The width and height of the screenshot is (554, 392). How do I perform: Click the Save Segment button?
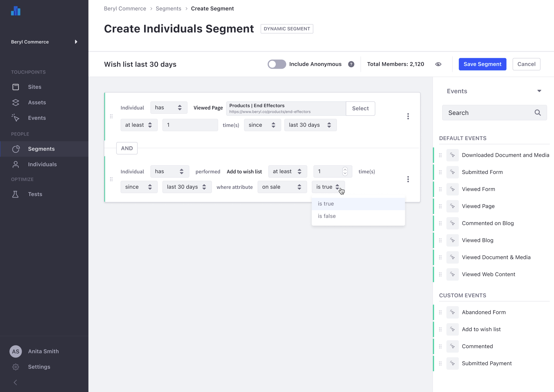[x=482, y=64]
